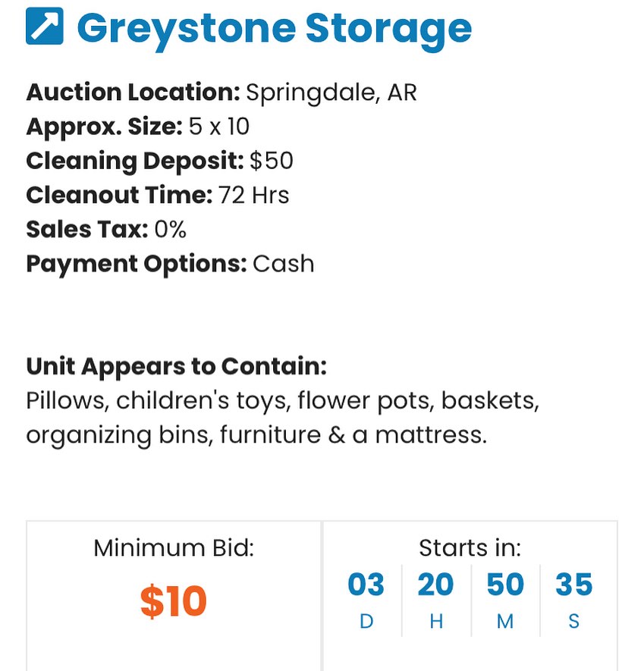644x671 pixels.
Task: Click the Minimum Bid label
Action: pos(174,547)
